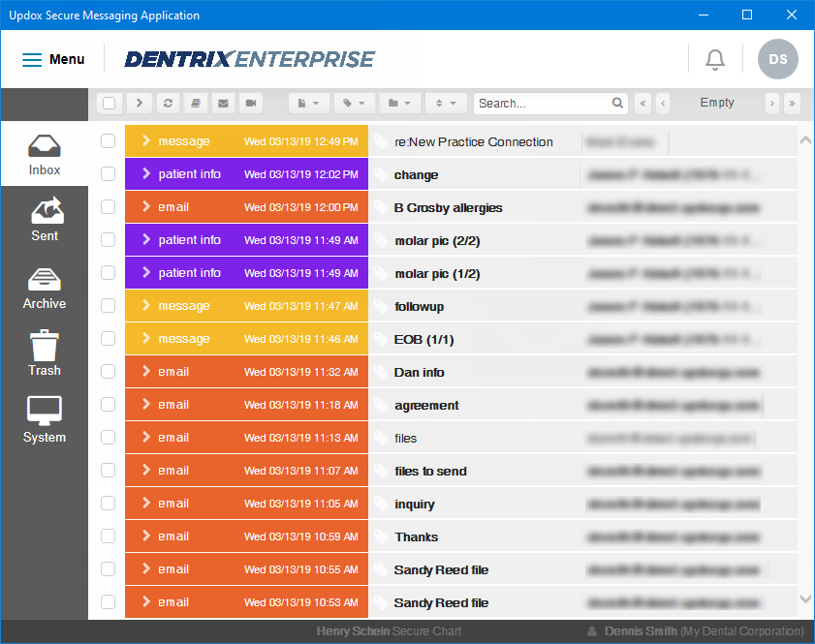Go to the Archive folder
The image size is (815, 644).
[45, 289]
